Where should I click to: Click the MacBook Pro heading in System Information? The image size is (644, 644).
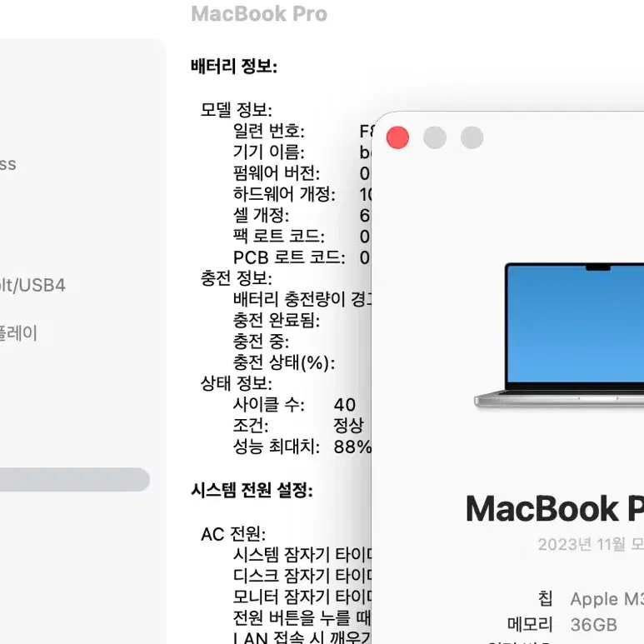pos(259,13)
